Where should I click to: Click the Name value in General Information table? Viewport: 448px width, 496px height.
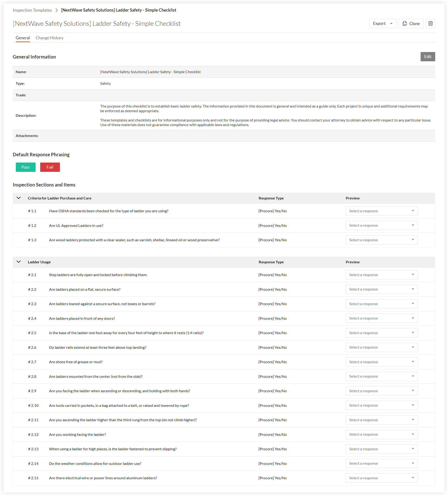click(x=150, y=72)
